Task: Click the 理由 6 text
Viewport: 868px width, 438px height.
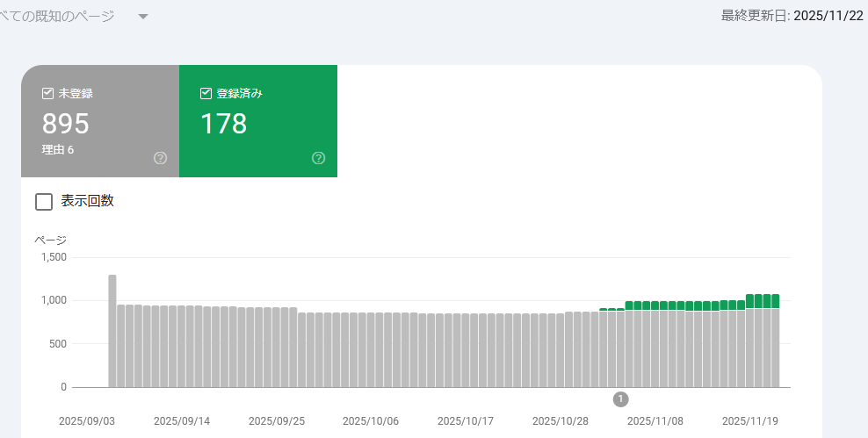Action: 58,150
